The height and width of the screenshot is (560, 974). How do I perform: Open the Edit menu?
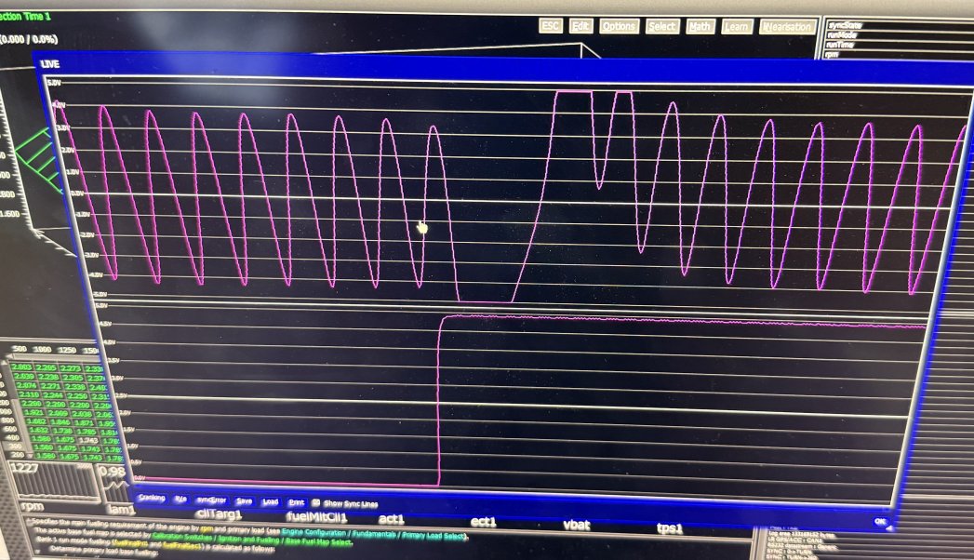coord(581,26)
